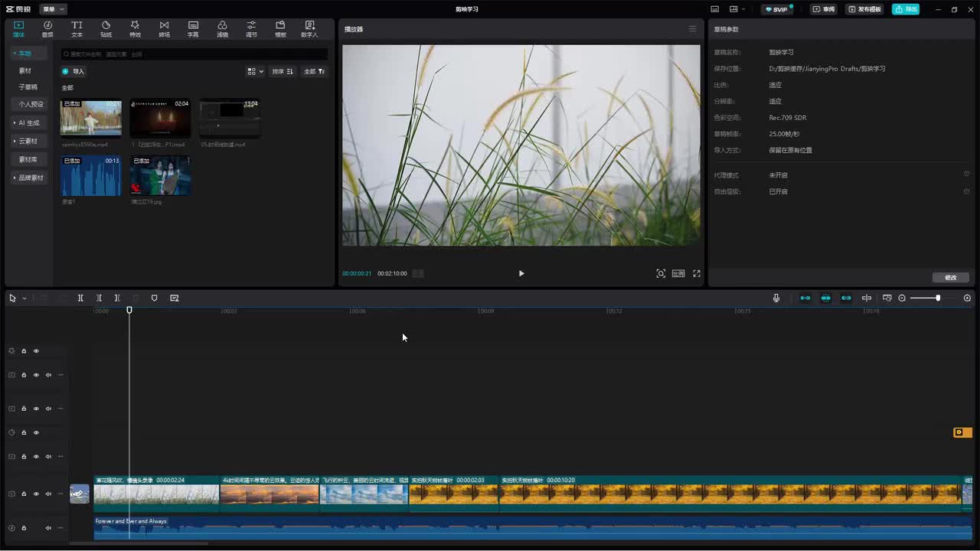The width and height of the screenshot is (980, 551).
Task: Open the grid view mode dropdown
Action: (255, 71)
